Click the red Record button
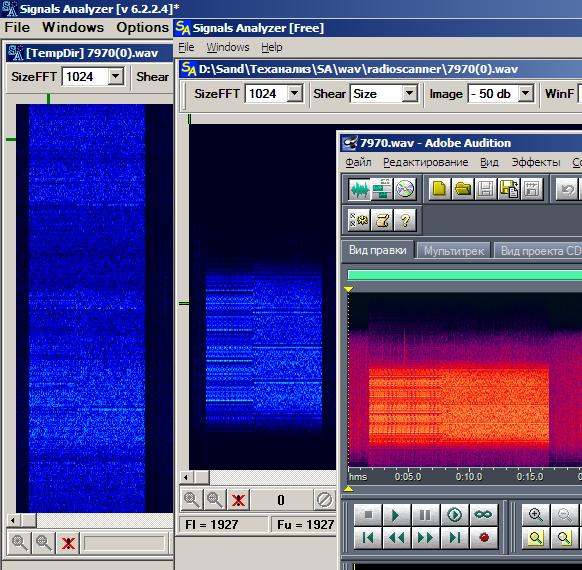582x570 pixels. pyautogui.click(x=484, y=537)
